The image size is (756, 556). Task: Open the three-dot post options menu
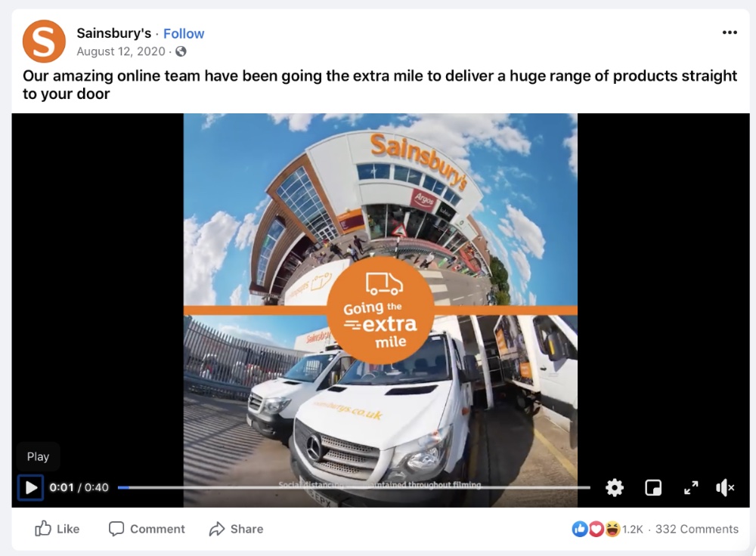point(730,32)
